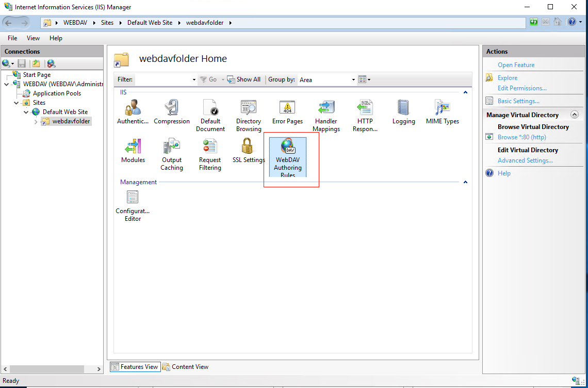
Task: Open Handler Mappings feature
Action: [326, 116]
